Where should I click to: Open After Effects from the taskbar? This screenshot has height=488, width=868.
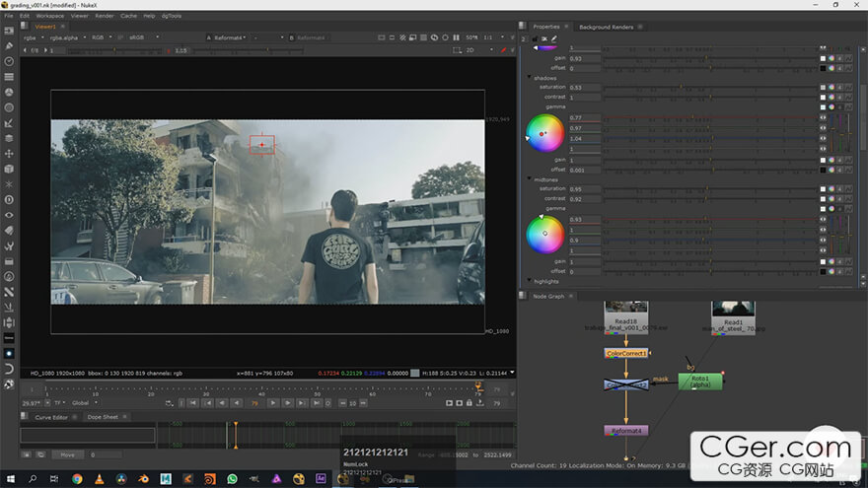tap(321, 479)
